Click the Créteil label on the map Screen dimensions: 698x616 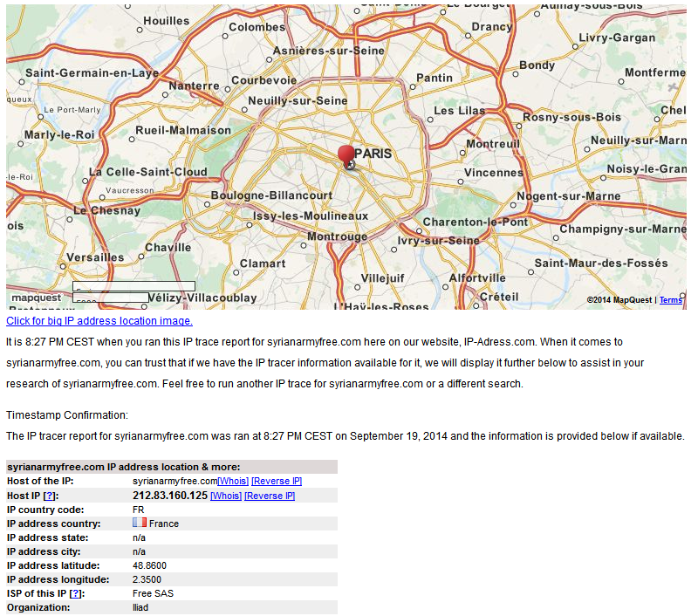[x=499, y=297]
